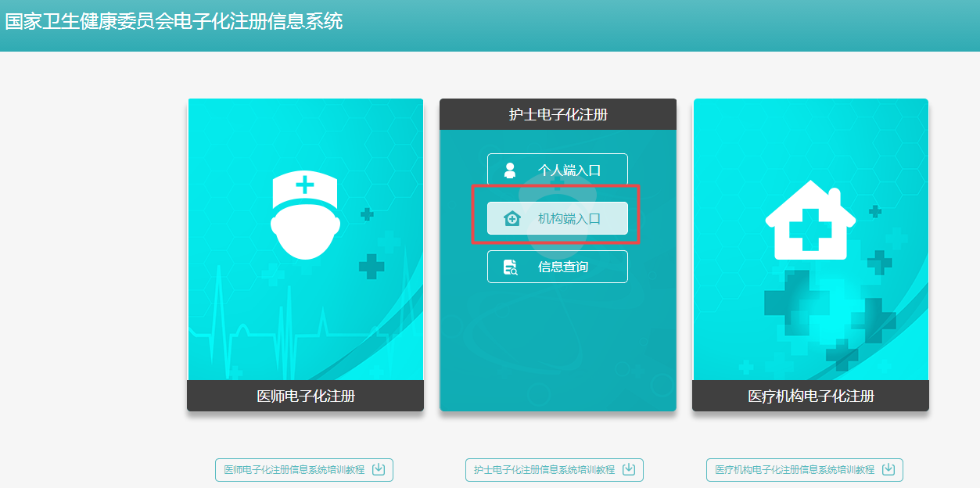The image size is (980, 488).
Task: Click download icon beside 医疗机构 training tutorial
Action: (888, 469)
